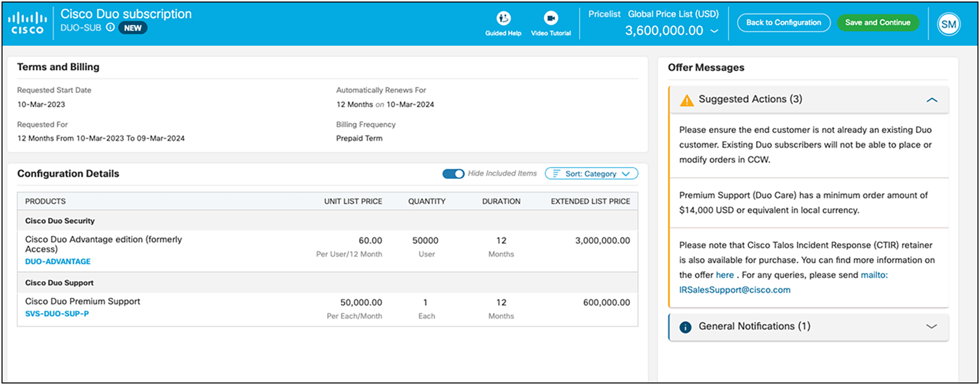Click the Cisco Duo Support group row
Image resolution: width=980 pixels, height=385 pixels.
328,283
